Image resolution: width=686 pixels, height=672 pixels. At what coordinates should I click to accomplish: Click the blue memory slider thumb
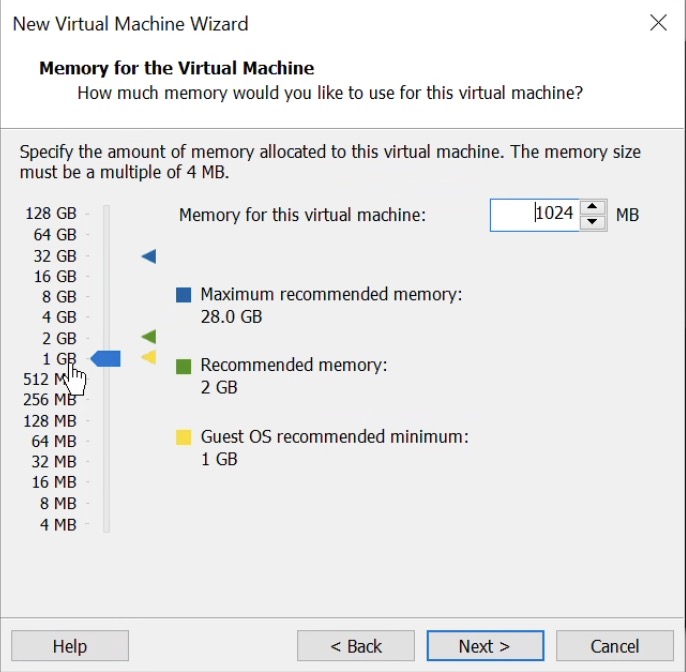point(106,358)
